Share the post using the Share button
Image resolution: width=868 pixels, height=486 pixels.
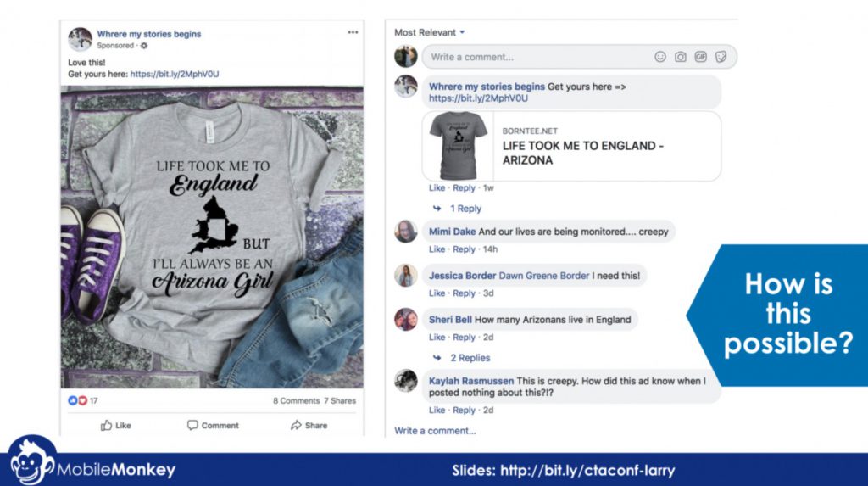309,425
